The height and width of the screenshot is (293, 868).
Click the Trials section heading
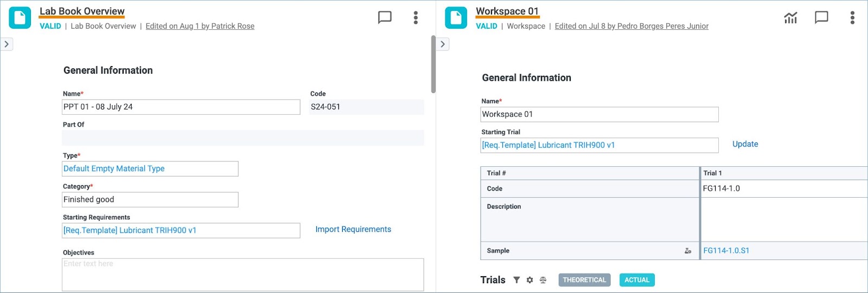(493, 280)
